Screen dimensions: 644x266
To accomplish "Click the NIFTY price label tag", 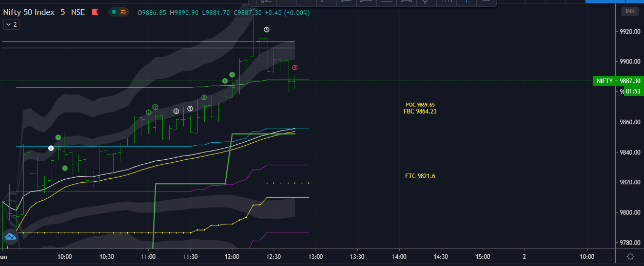I will (x=604, y=81).
